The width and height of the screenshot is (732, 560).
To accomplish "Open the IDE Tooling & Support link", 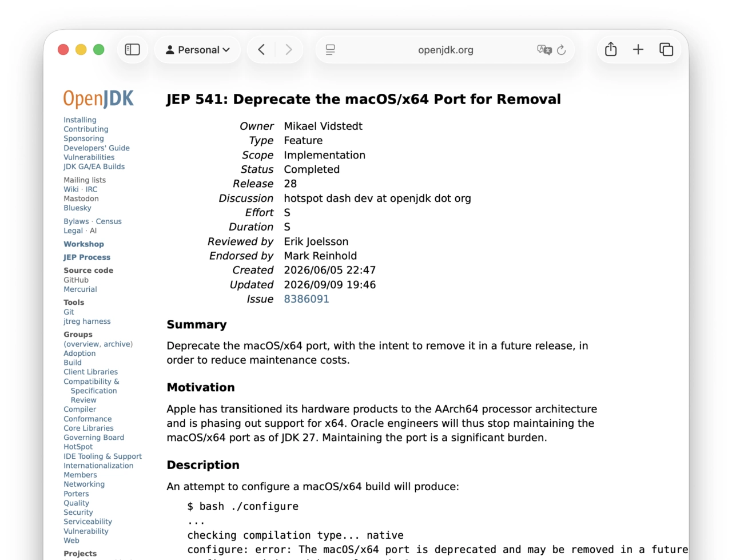I will [102, 456].
